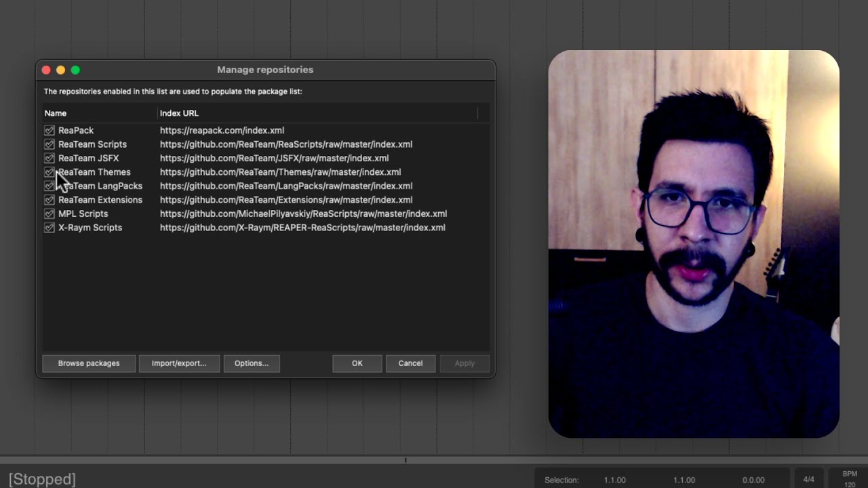Viewport: 868px width, 488px height.
Task: Disable the X-Raym Scripts repository checkbox
Action: pos(50,228)
